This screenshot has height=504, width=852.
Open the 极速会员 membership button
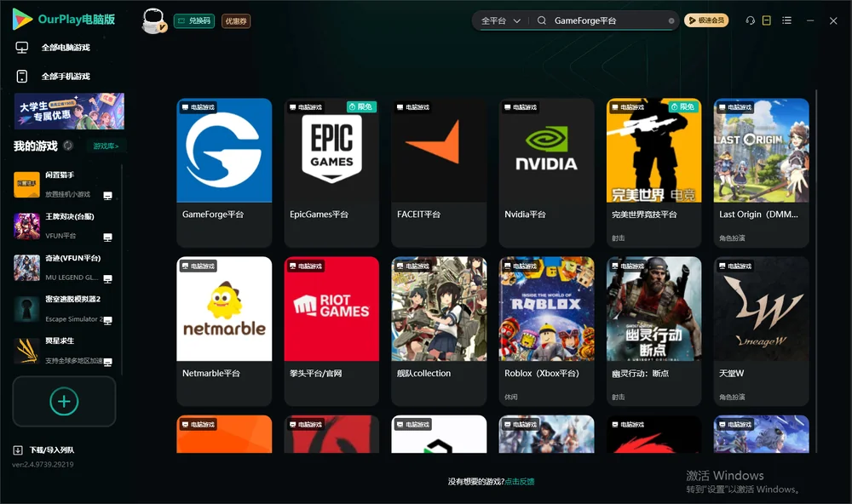point(706,20)
